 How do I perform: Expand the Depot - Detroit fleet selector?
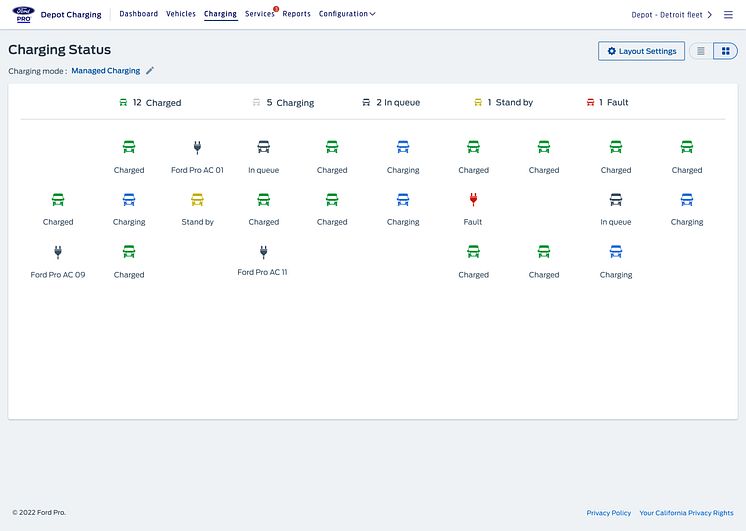672,15
